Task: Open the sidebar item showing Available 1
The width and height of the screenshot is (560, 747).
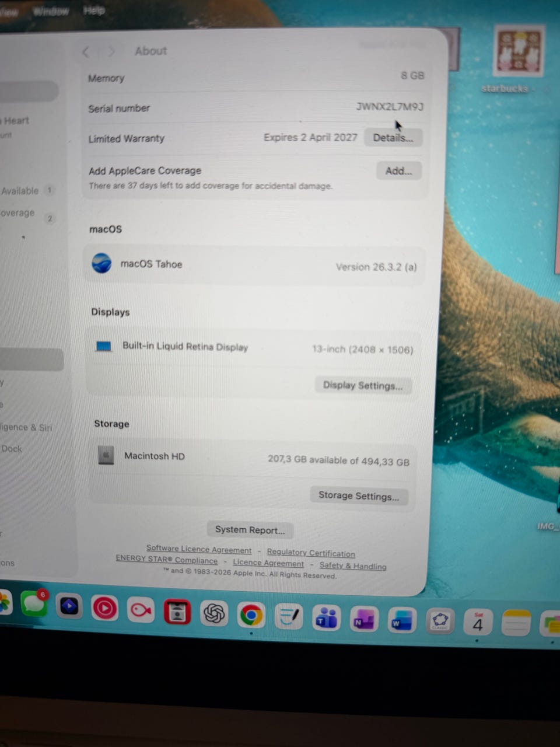Action: click(27, 191)
